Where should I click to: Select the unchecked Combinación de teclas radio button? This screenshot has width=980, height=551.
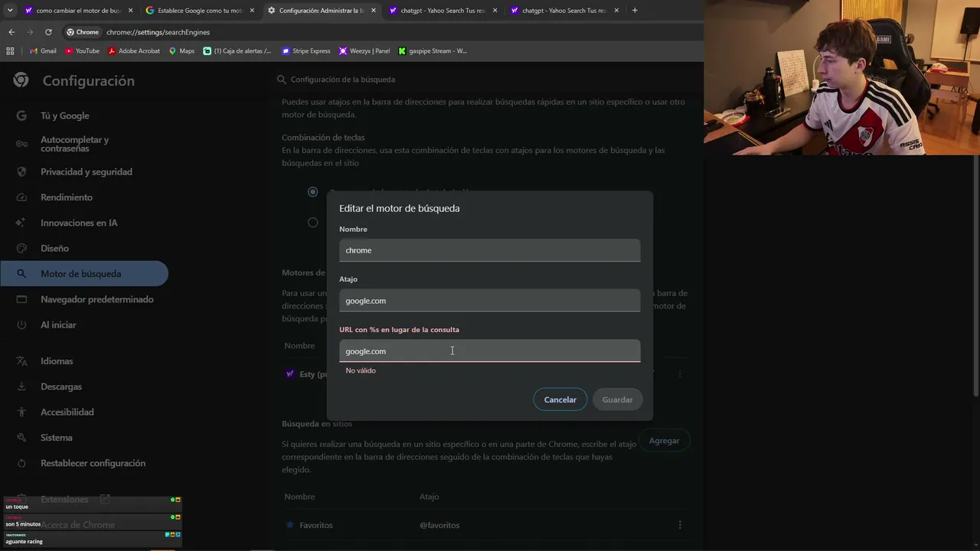[x=312, y=222]
